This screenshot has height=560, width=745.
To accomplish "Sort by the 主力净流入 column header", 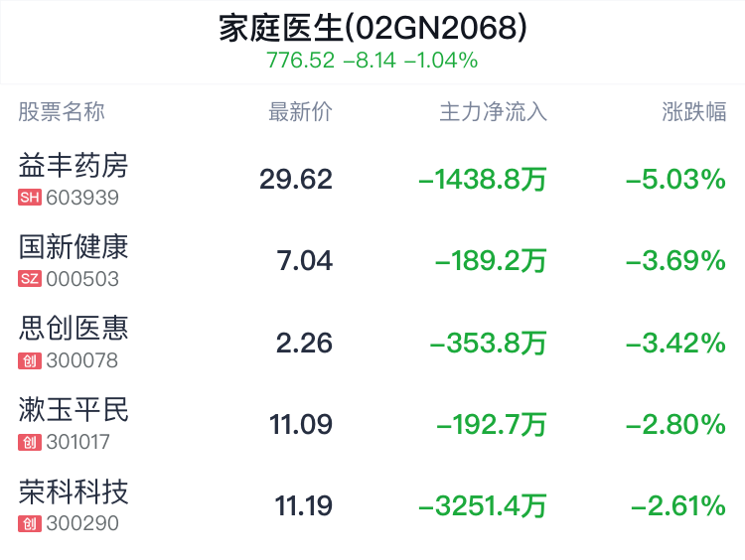I will point(493,112).
